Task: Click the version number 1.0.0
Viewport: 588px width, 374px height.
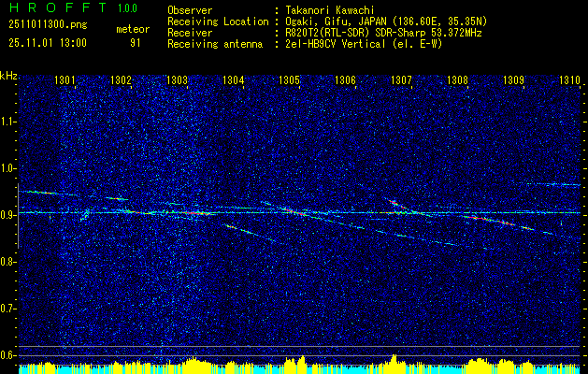Action: [127, 8]
